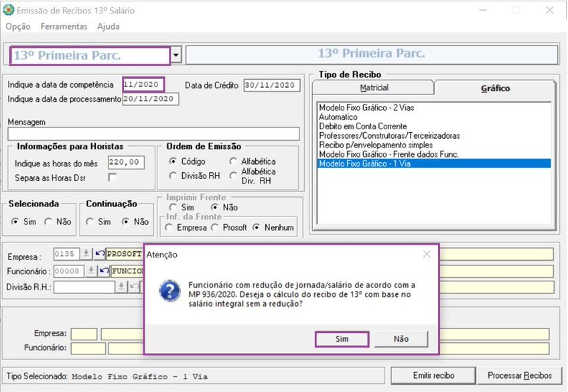Select Não under Continuação
Image resolution: width=568 pixels, height=392 pixels.
pyautogui.click(x=135, y=221)
